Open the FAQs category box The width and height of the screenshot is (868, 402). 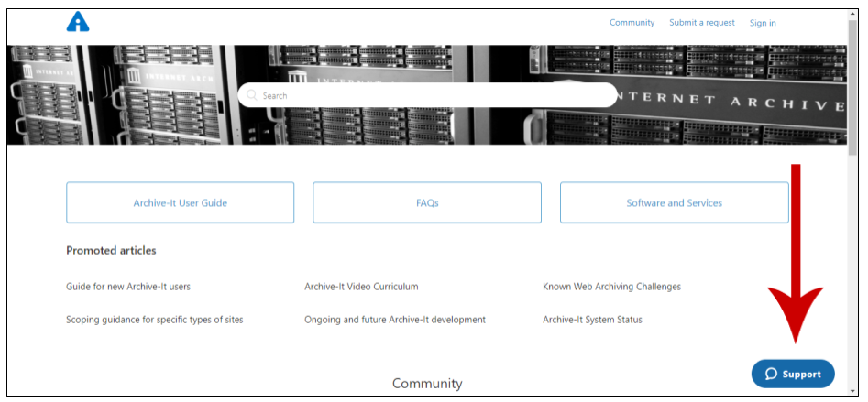(x=427, y=202)
